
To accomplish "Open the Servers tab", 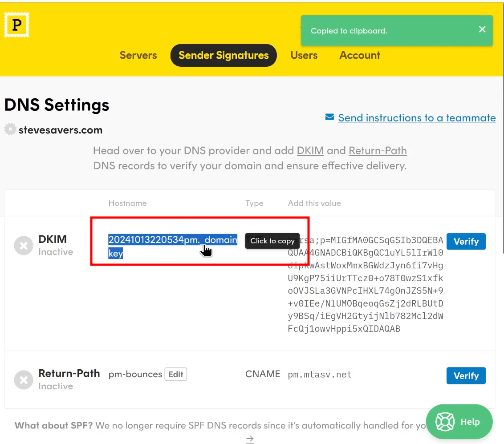I will pos(138,55).
